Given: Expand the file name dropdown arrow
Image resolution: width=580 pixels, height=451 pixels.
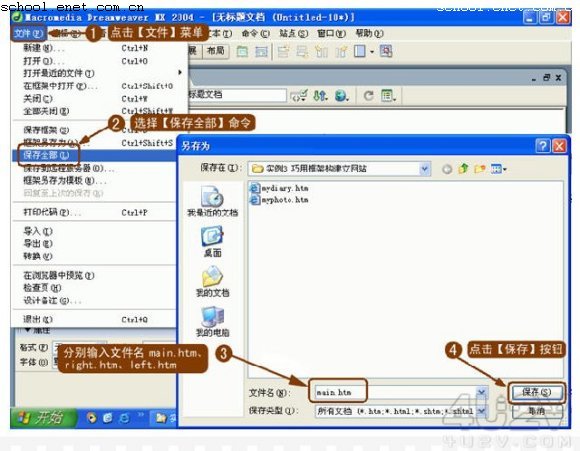Looking at the screenshot, I should click(482, 392).
